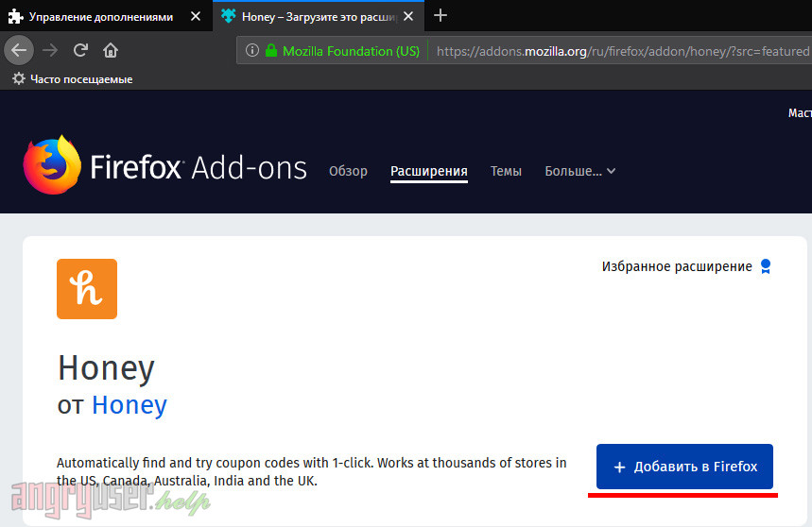Expand the Больше… dropdown menu
Screen dimensions: 812x527
tap(579, 171)
